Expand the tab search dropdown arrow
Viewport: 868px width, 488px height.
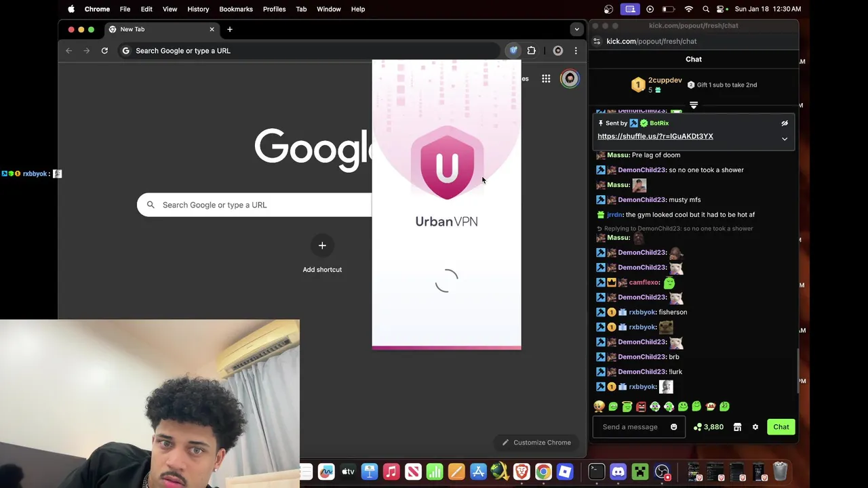tap(576, 29)
